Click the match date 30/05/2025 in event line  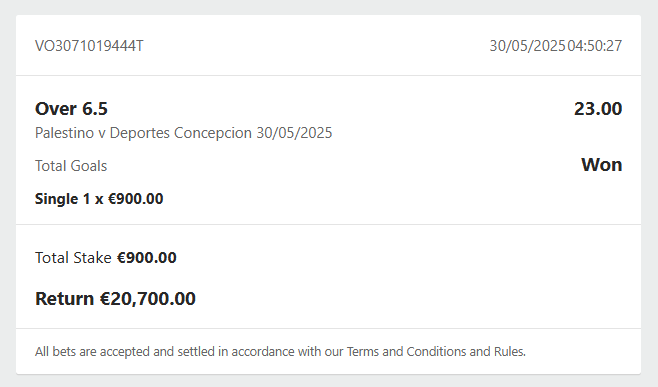click(x=294, y=133)
